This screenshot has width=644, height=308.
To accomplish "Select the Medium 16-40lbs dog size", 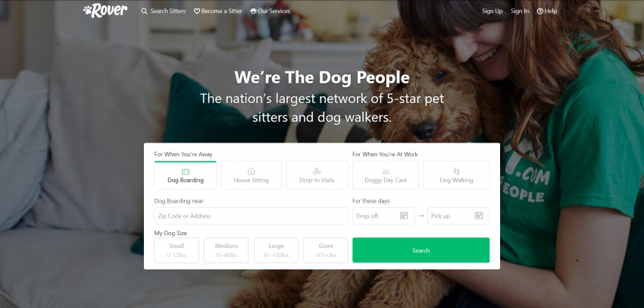I will click(227, 250).
